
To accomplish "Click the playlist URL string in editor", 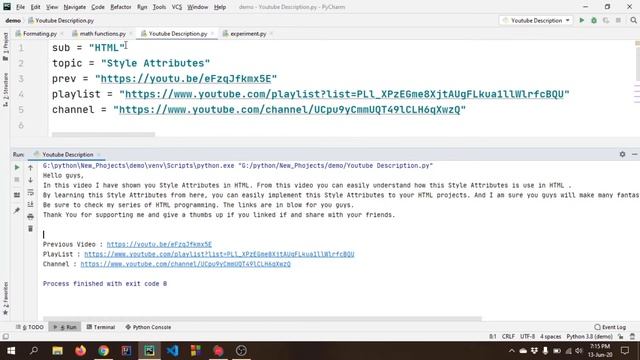I will coord(344,94).
